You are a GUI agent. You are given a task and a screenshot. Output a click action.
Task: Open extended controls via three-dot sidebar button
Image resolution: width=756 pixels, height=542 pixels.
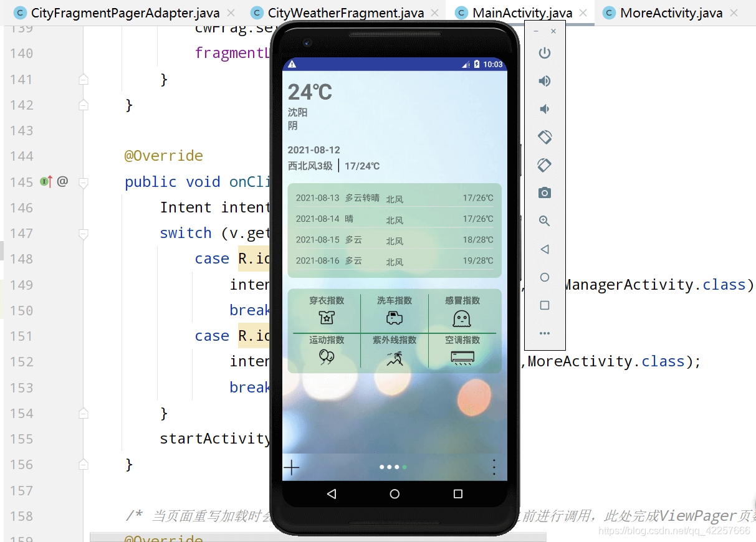coord(545,333)
